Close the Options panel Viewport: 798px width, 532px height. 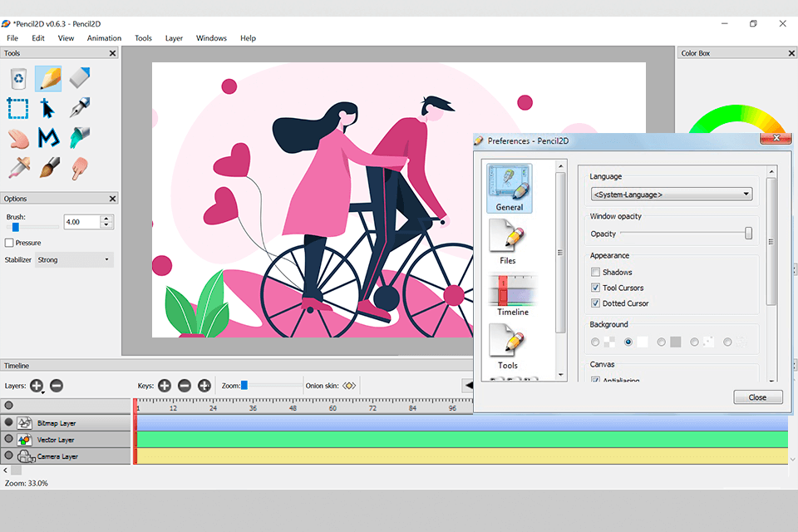click(x=113, y=199)
